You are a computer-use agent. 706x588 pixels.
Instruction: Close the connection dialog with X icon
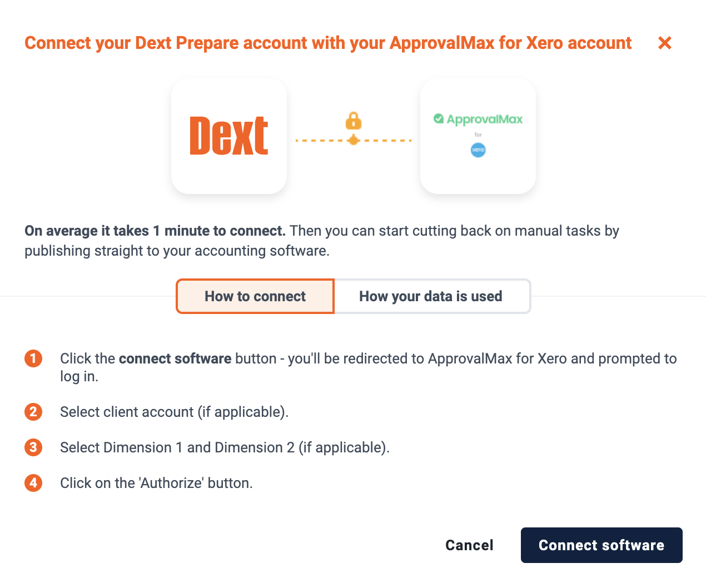[x=665, y=43]
